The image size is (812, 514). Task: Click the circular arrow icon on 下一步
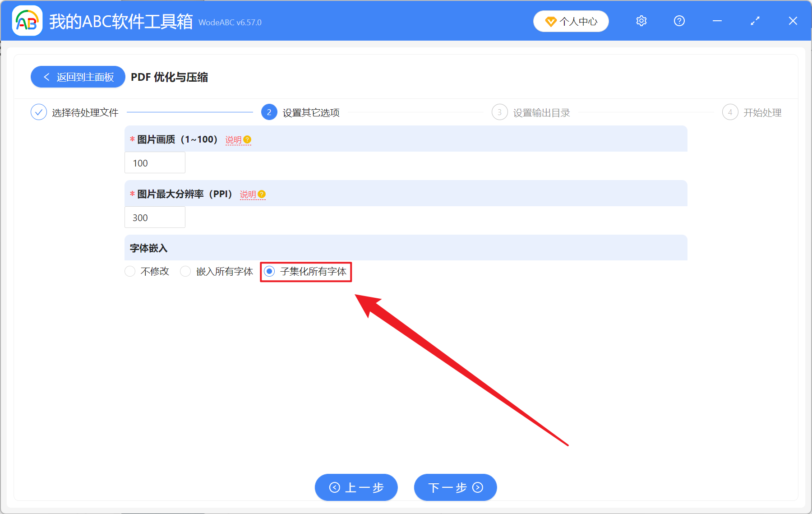coord(477,488)
